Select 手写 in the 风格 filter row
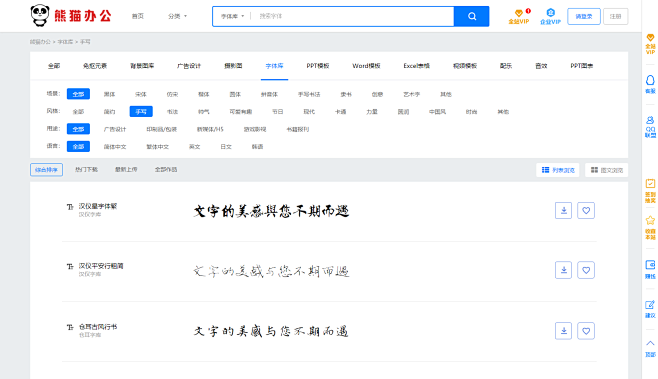This screenshot has height=379, width=658. tap(141, 112)
